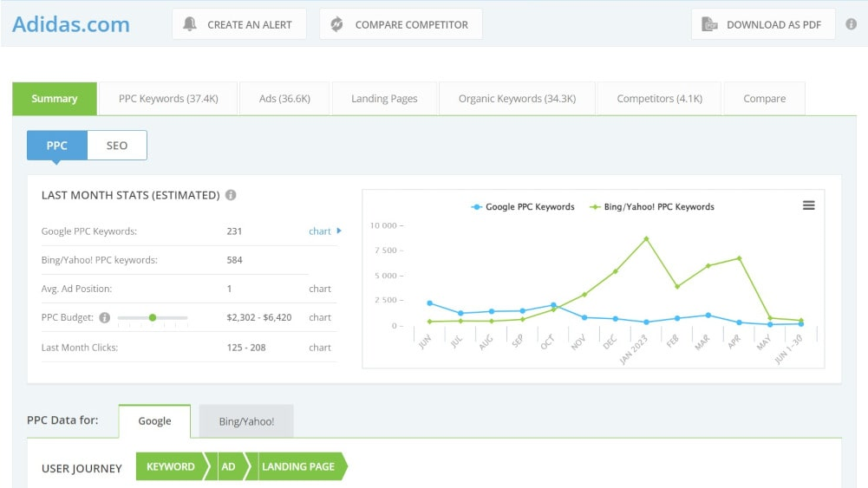Click the Keyword step in User Journey
The width and height of the screenshot is (868, 488).
[171, 466]
